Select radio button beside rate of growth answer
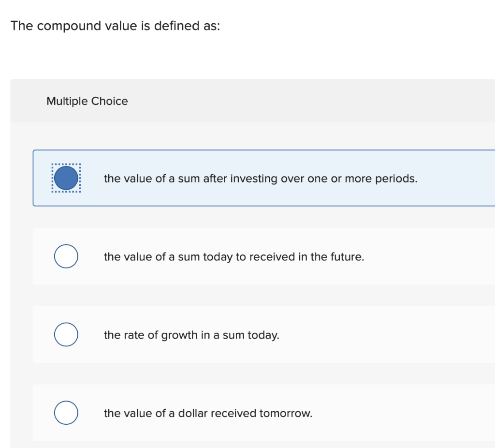This screenshot has width=495, height=448. click(66, 335)
